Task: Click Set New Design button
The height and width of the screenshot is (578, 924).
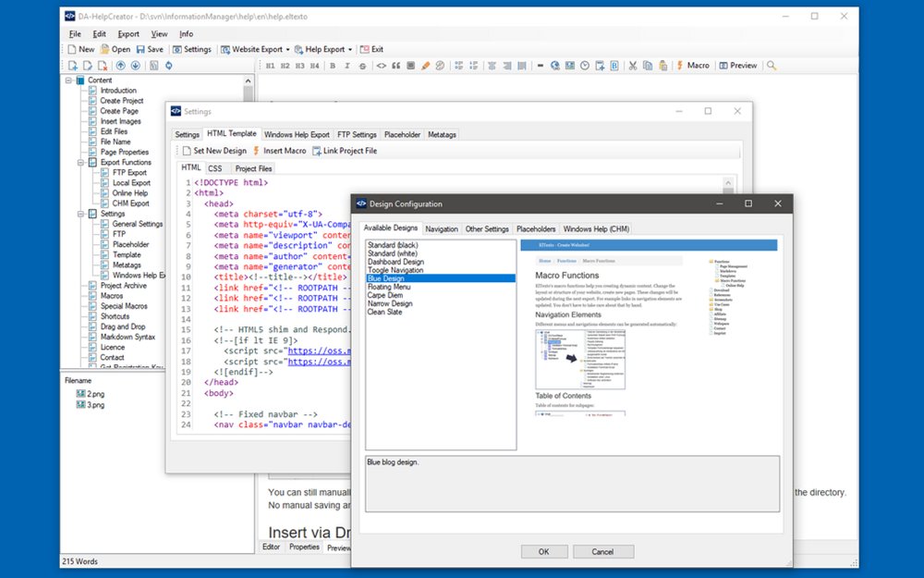Action: [214, 151]
